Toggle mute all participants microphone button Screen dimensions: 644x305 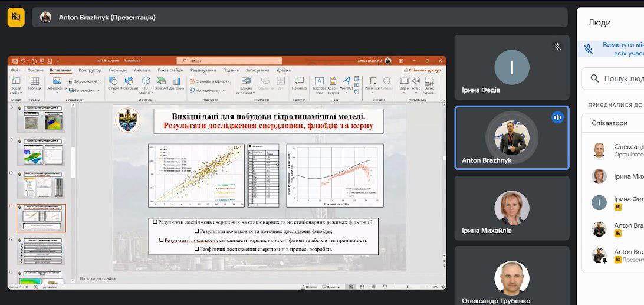pyautogui.click(x=587, y=48)
